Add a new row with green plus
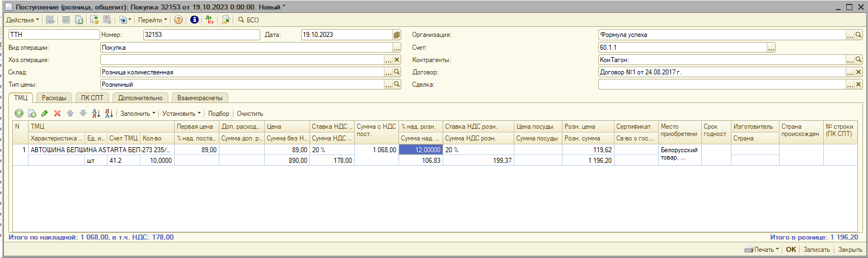Viewport: 868px width, 258px height. click(19, 114)
